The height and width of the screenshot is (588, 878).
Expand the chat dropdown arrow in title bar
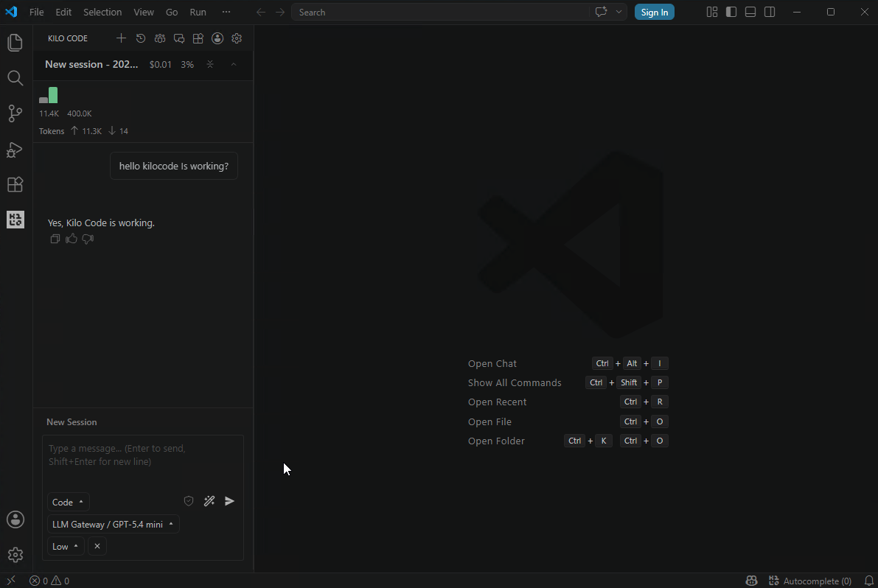coord(619,12)
